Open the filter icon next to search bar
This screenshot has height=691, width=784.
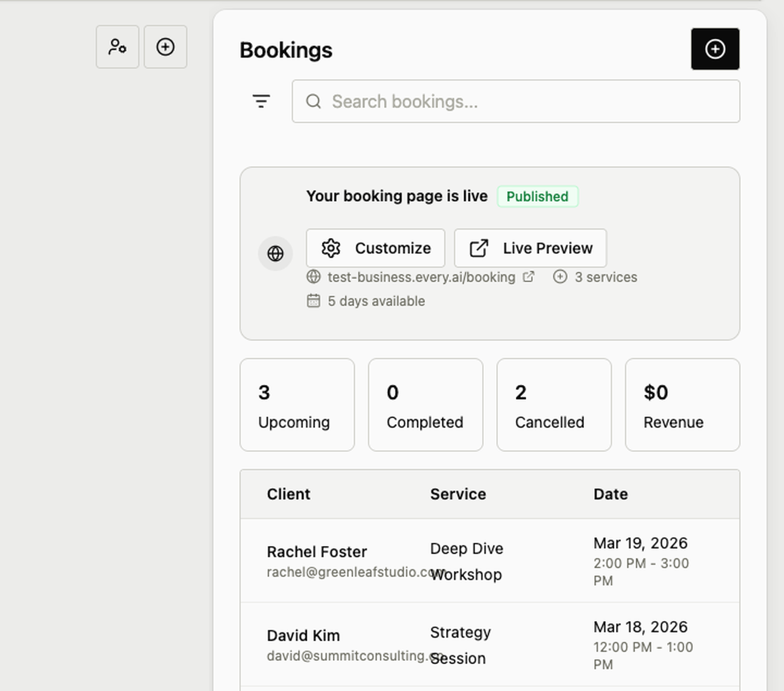261,101
